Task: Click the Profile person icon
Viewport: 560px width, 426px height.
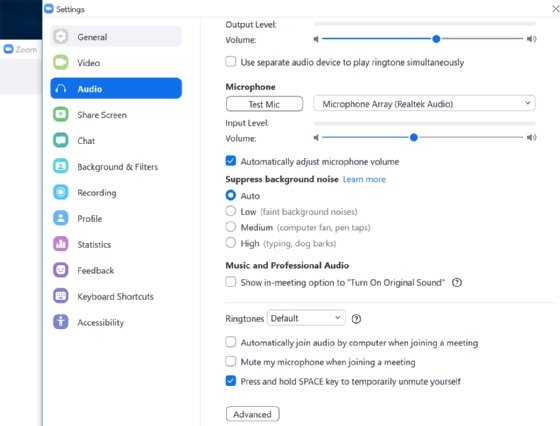Action: [61, 218]
